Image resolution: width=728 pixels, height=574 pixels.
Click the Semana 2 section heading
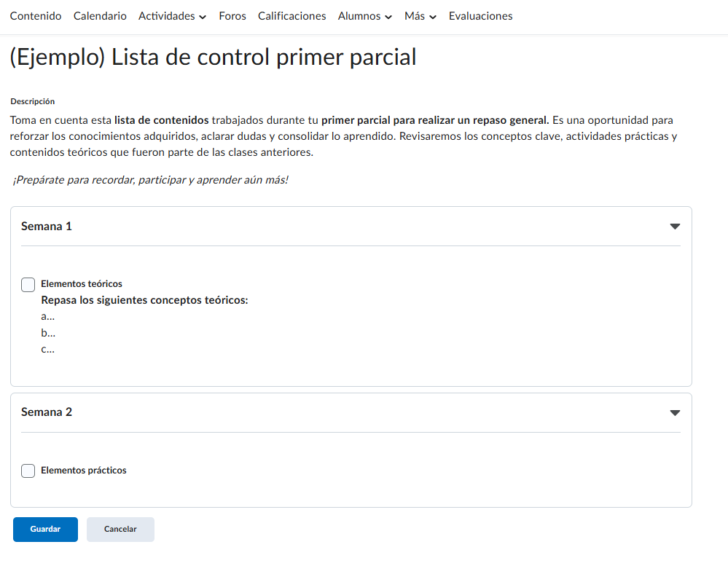[47, 412]
